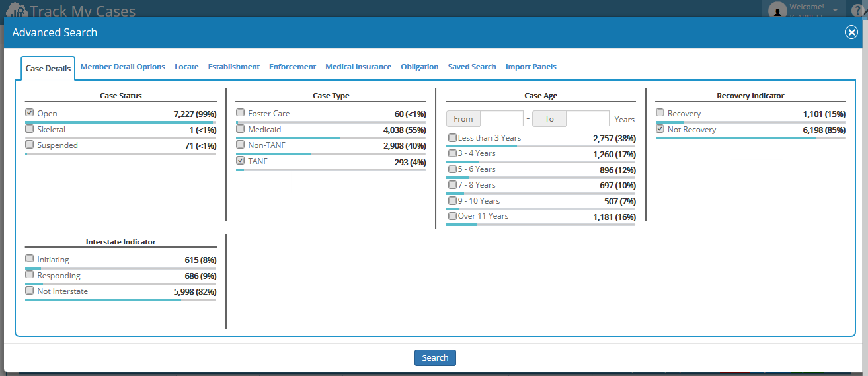Open the user profile avatar icon
868x376 pixels.
pos(777,10)
